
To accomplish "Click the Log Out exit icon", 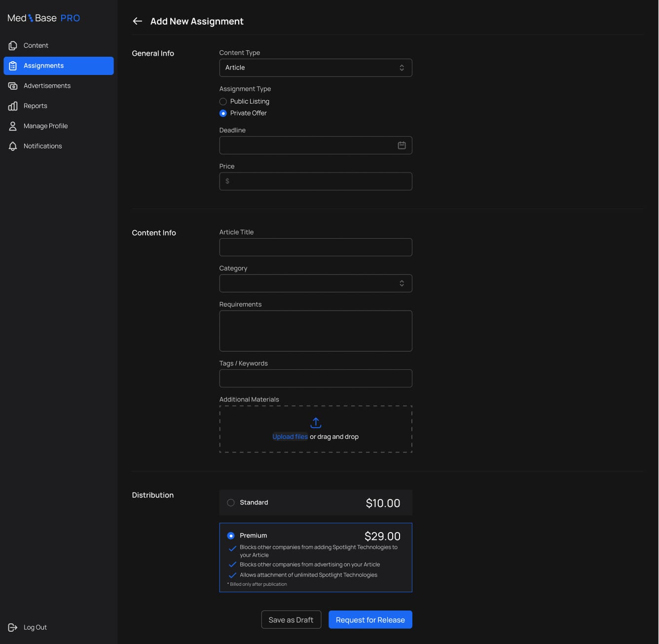I will pos(13,627).
